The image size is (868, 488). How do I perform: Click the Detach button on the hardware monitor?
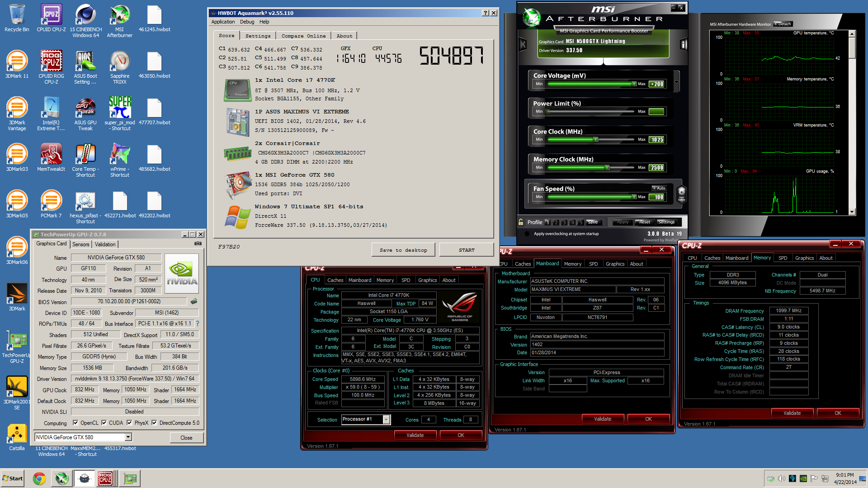click(x=783, y=24)
